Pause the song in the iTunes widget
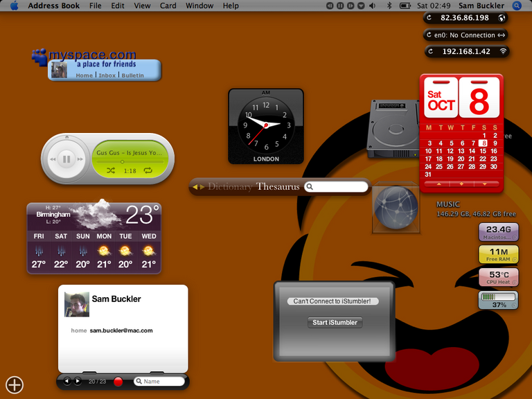The image size is (532, 399). pos(66,159)
